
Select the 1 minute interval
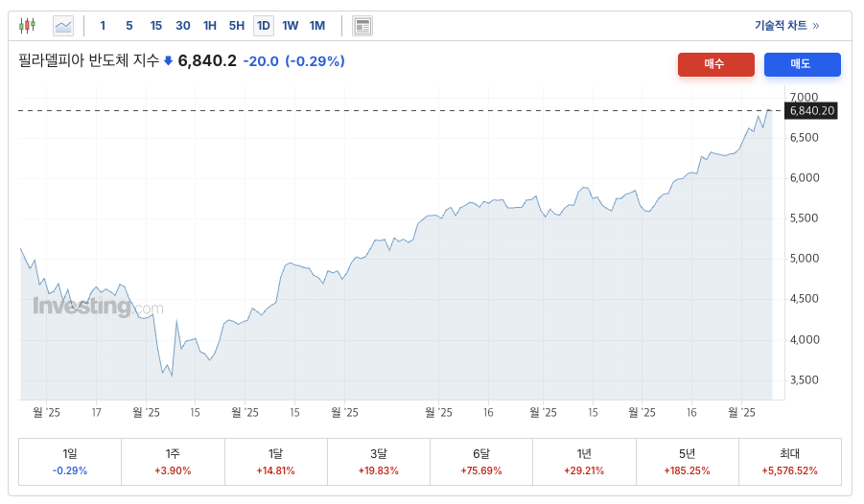pos(103,26)
